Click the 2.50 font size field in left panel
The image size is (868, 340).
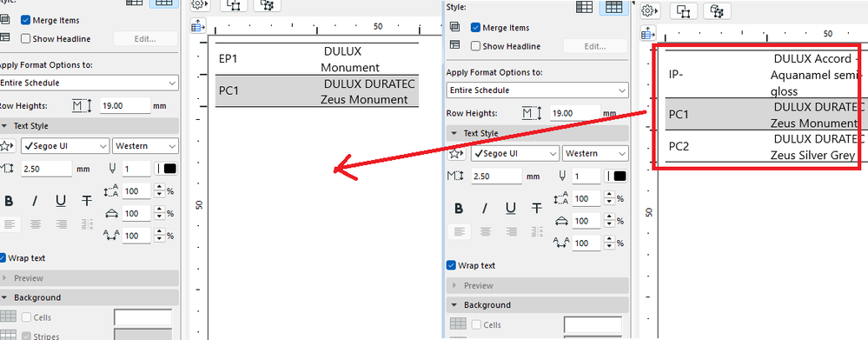[x=47, y=169]
